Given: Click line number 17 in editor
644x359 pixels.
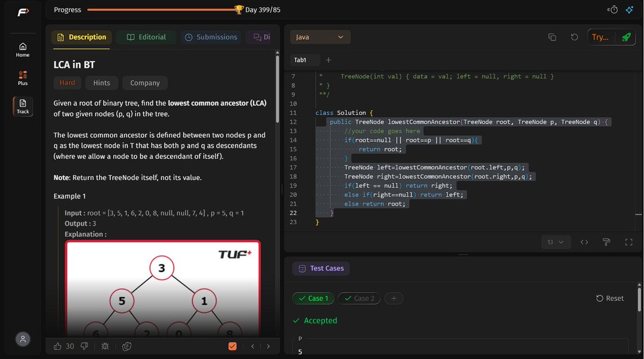Looking at the screenshot, I should coord(292,167).
